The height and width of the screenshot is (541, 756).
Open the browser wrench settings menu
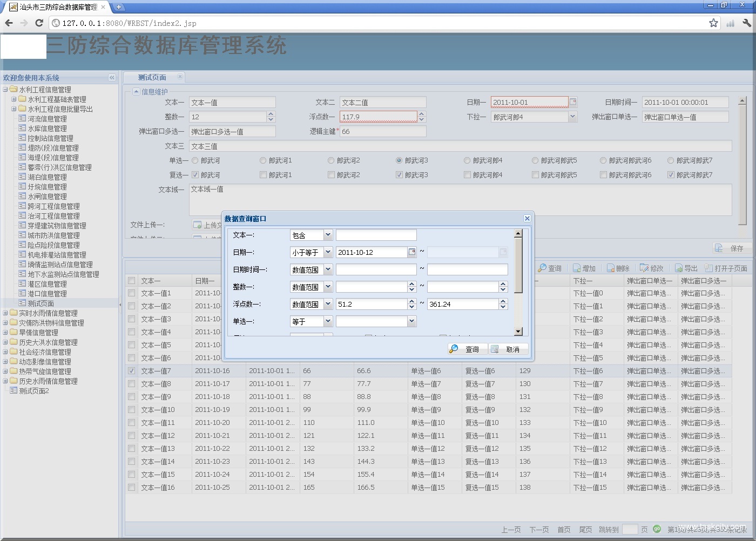click(747, 23)
